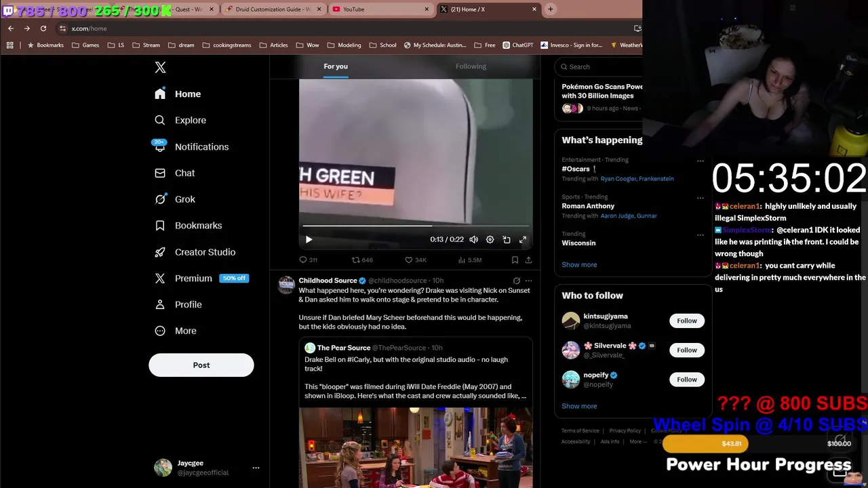Image resolution: width=868 pixels, height=488 pixels.
Task: Open more options for Wisconsin trend
Action: pos(700,235)
